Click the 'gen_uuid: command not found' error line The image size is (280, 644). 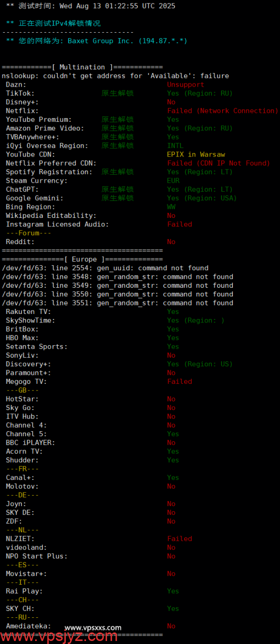click(x=105, y=268)
